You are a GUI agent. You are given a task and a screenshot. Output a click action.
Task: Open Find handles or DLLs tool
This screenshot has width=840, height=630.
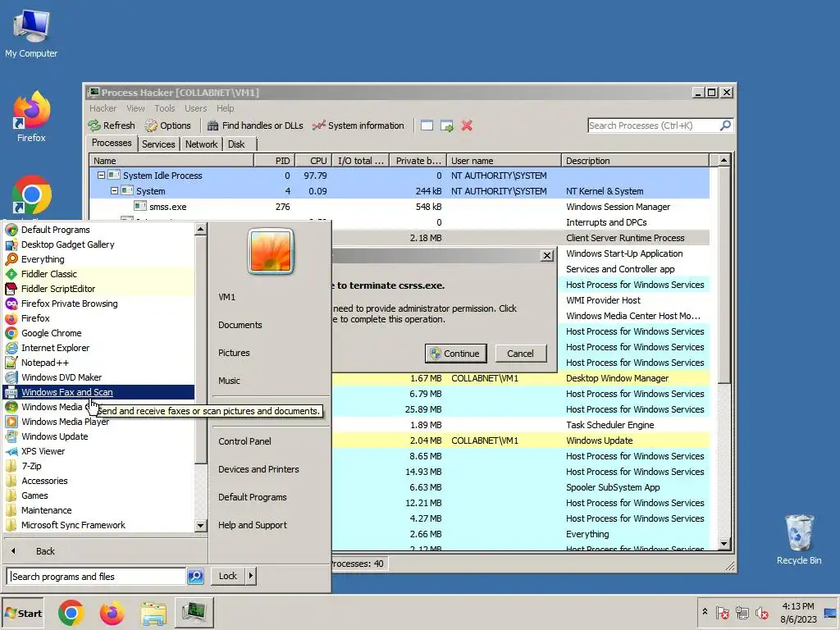point(255,126)
